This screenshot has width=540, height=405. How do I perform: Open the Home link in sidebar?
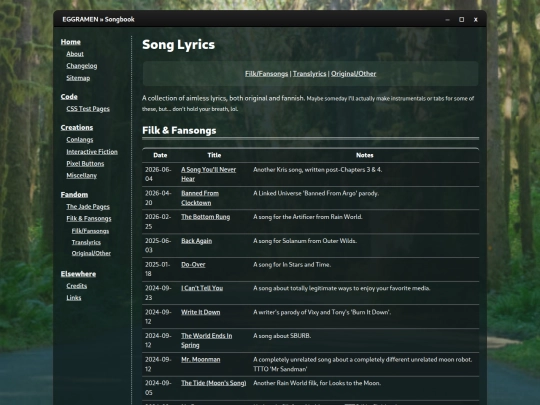click(71, 42)
